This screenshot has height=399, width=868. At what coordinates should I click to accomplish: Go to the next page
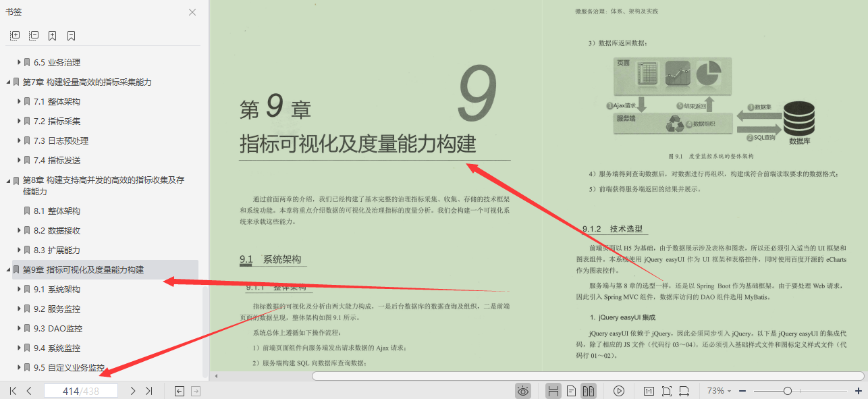click(x=133, y=391)
